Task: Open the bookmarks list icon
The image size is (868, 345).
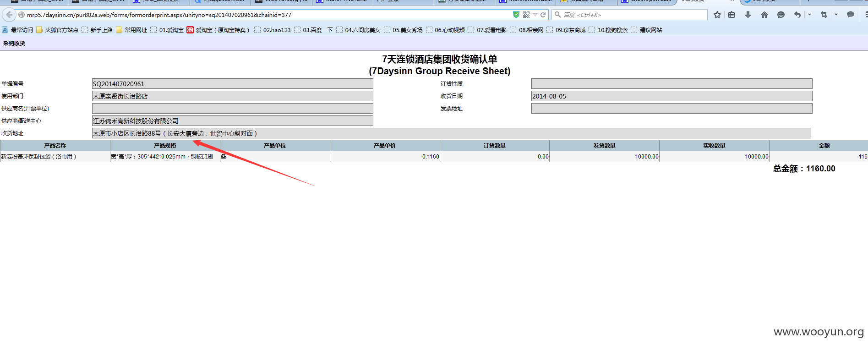Action: coord(732,15)
